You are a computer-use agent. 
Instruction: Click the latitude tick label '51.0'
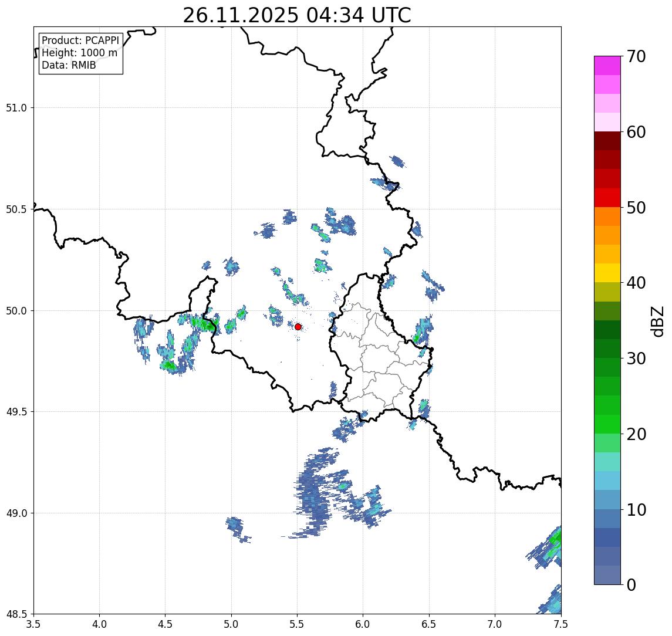(16, 108)
